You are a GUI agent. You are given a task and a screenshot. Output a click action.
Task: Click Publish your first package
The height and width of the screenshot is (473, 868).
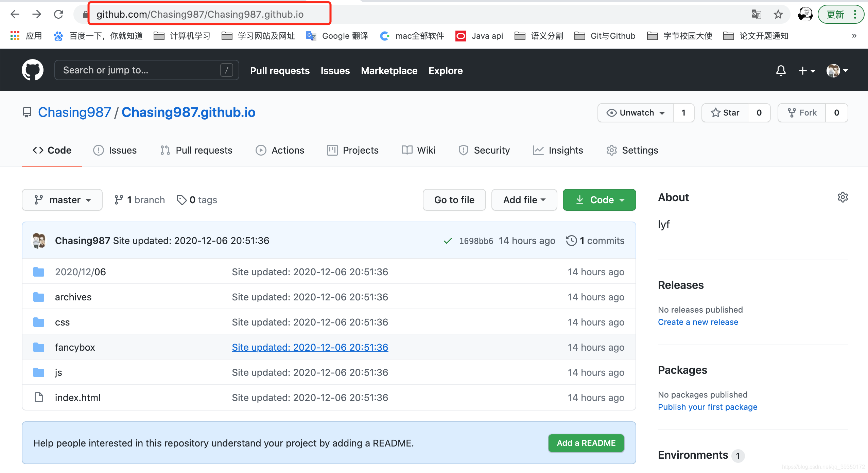click(708, 407)
